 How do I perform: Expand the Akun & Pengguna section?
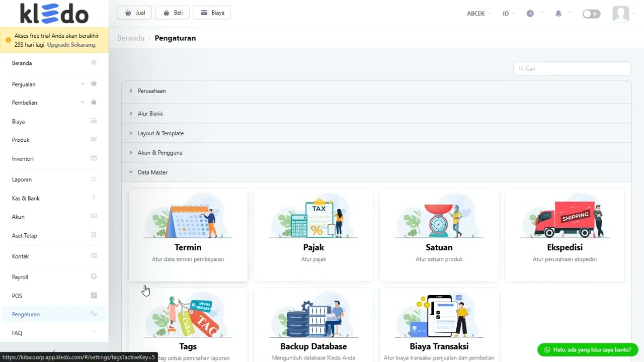(x=376, y=152)
